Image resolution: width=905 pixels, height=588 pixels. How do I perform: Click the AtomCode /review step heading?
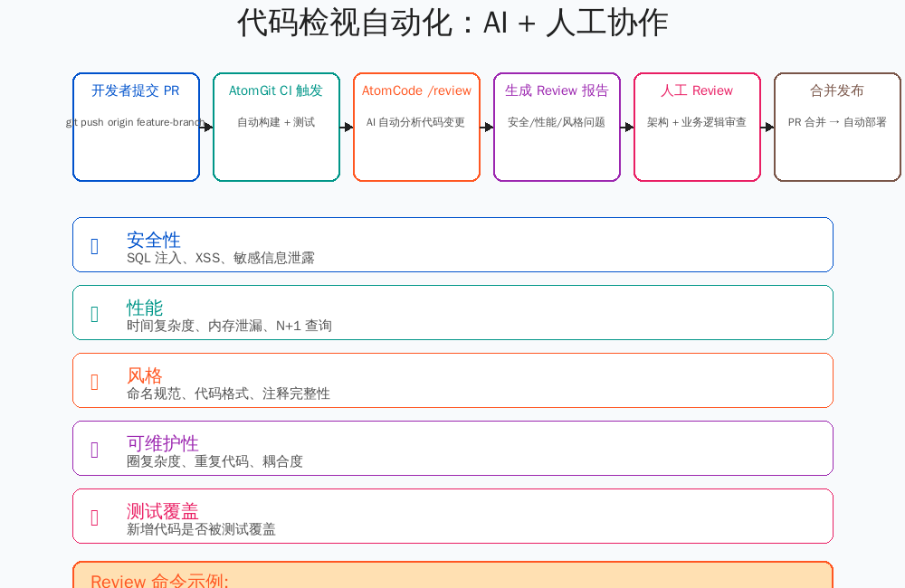(x=416, y=90)
